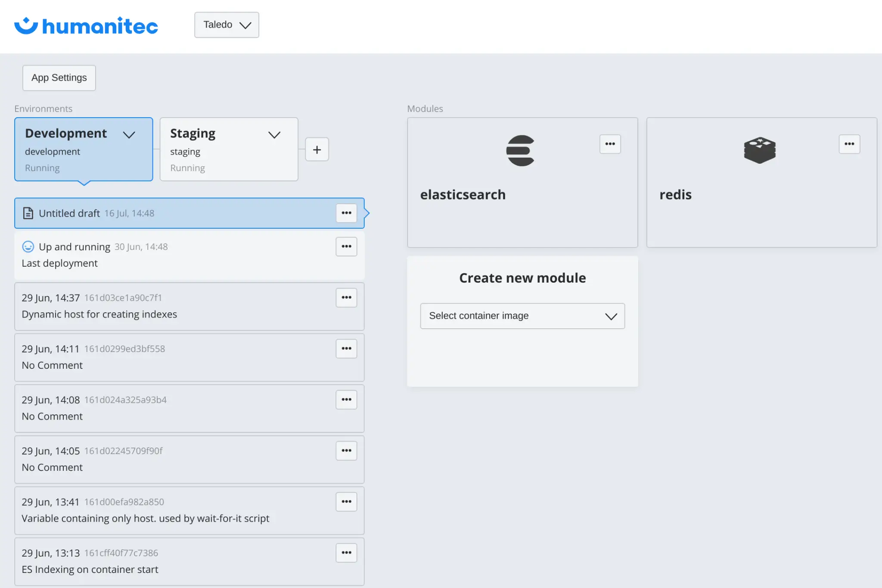
Task: Add a new environment with plus button
Action: pyautogui.click(x=317, y=149)
